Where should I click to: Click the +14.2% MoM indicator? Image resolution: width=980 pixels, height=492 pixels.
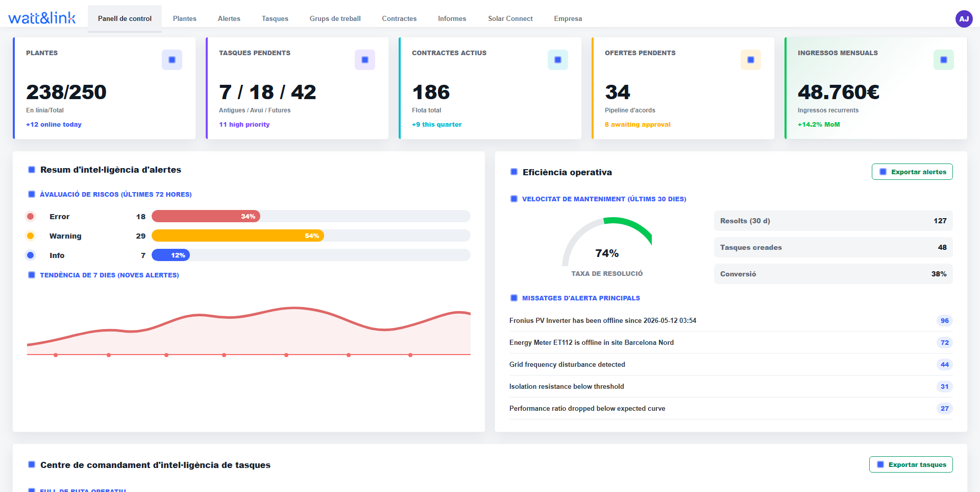click(x=819, y=125)
